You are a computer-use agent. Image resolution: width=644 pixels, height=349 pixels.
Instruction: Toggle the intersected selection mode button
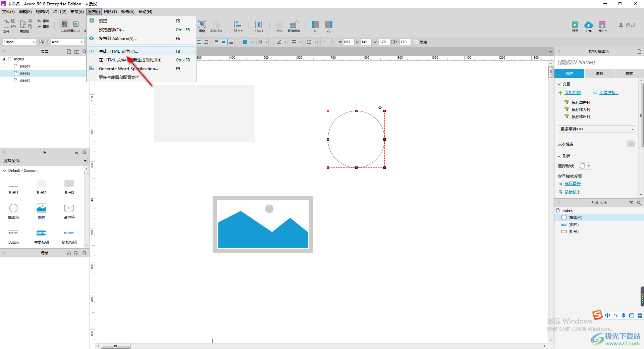pyautogui.click(x=64, y=24)
